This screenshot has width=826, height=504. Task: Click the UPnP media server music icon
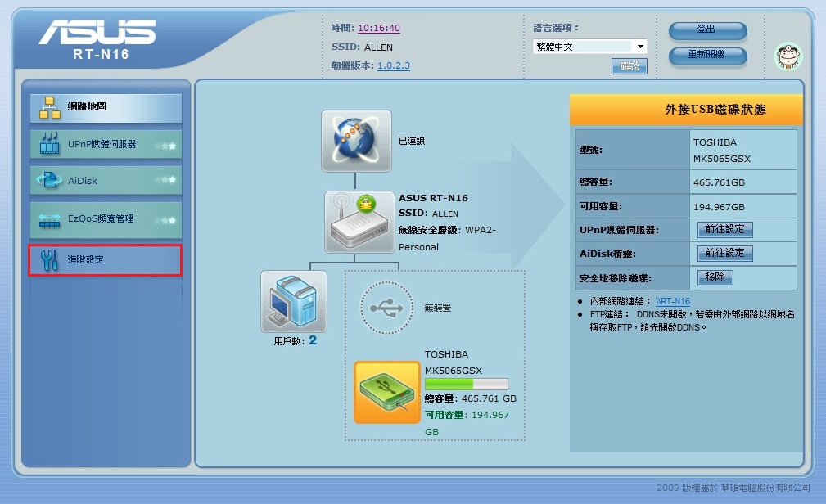[x=49, y=144]
